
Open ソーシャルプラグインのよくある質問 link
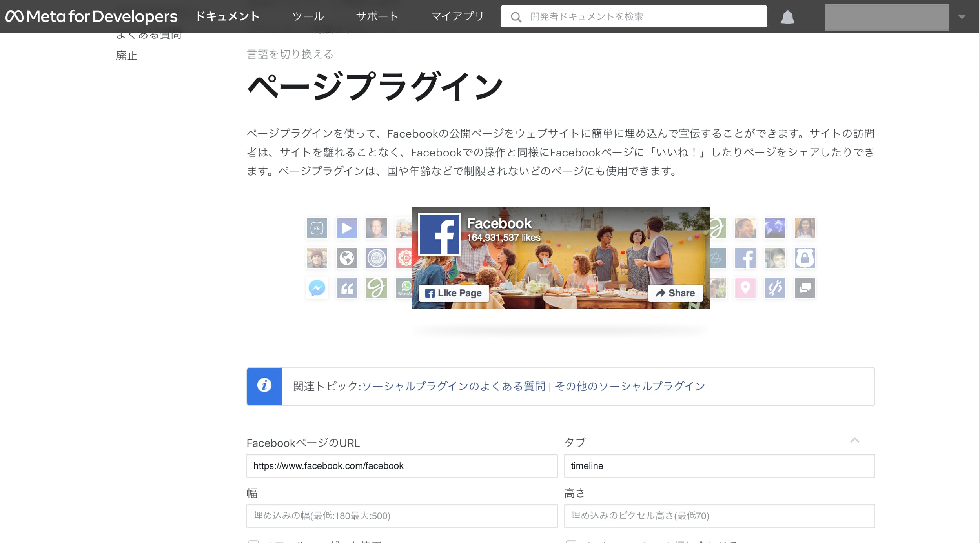click(454, 386)
